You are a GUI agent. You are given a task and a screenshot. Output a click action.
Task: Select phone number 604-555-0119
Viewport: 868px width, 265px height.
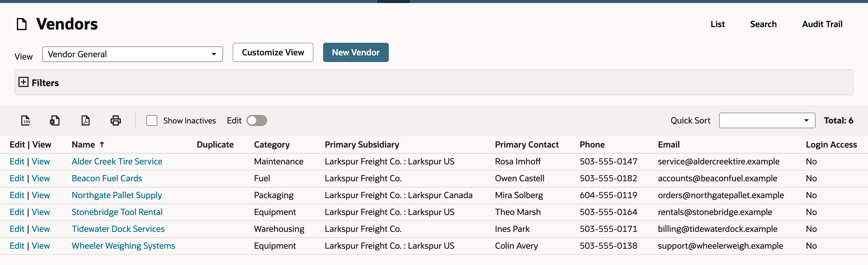[608, 195]
